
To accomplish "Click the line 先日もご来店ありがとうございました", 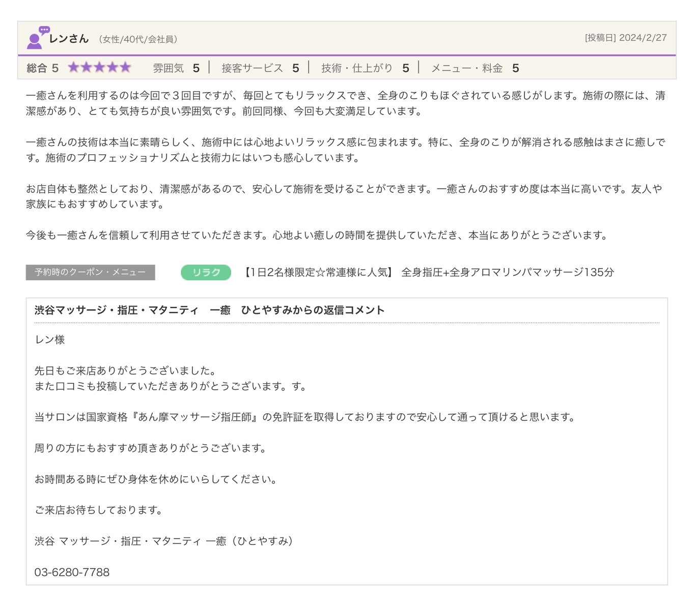I will 127,370.
